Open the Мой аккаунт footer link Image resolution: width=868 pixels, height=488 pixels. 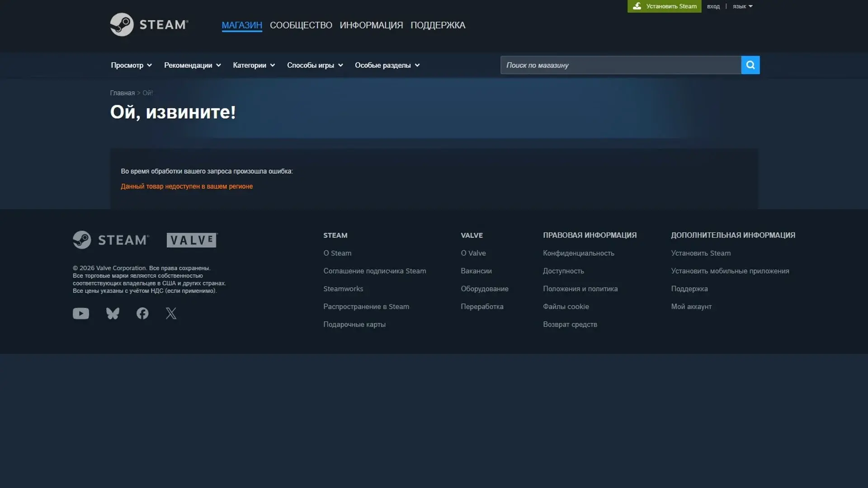pos(691,306)
